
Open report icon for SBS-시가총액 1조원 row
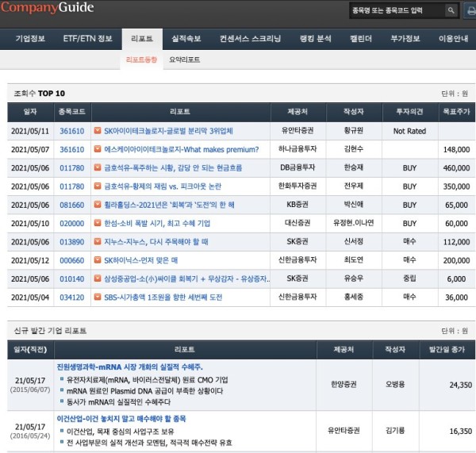98,298
